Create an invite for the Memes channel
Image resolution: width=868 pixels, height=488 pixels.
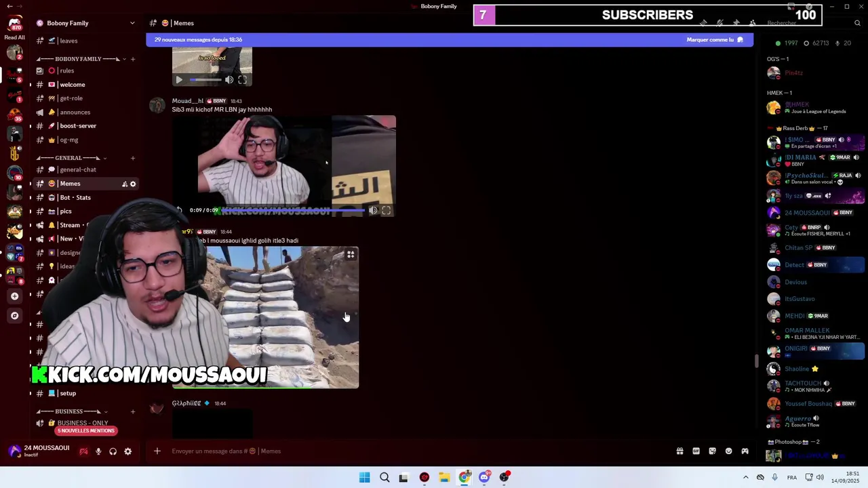[124, 184]
